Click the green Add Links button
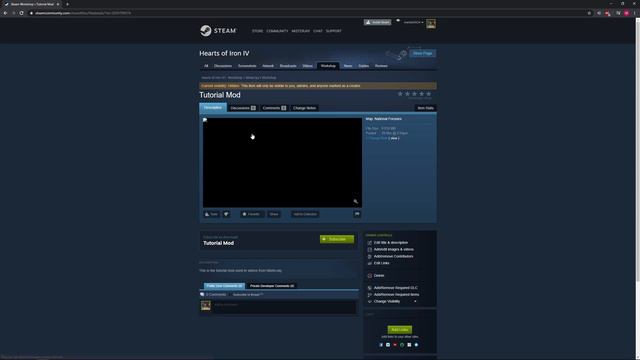 tap(400, 329)
